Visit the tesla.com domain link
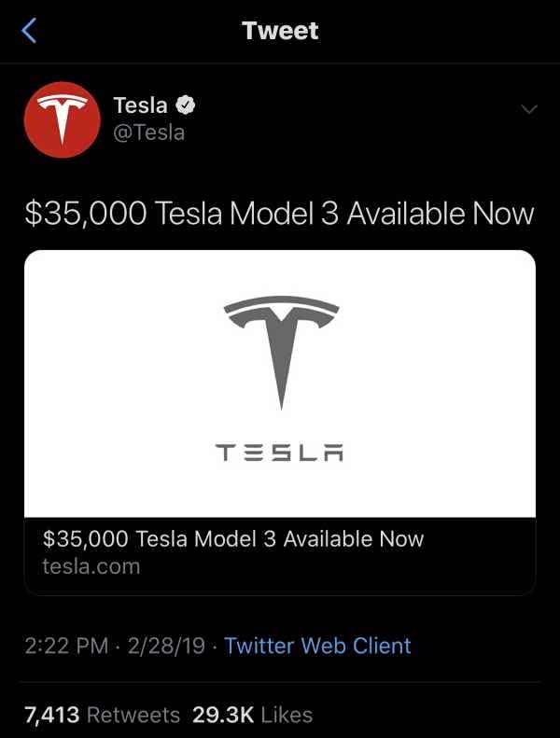Viewport: 560px width, 738px height. click(x=91, y=566)
